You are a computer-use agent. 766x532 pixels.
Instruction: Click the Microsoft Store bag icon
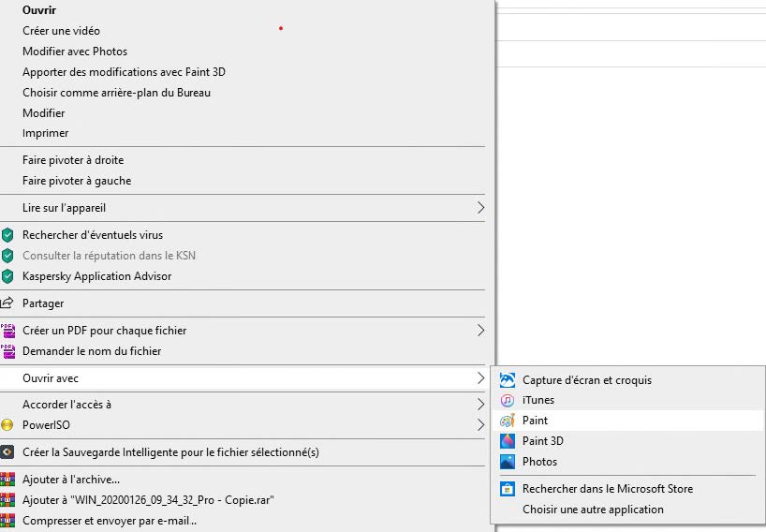coord(508,489)
